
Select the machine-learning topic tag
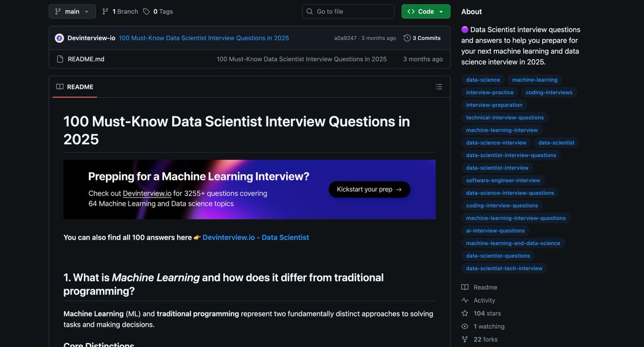(535, 79)
